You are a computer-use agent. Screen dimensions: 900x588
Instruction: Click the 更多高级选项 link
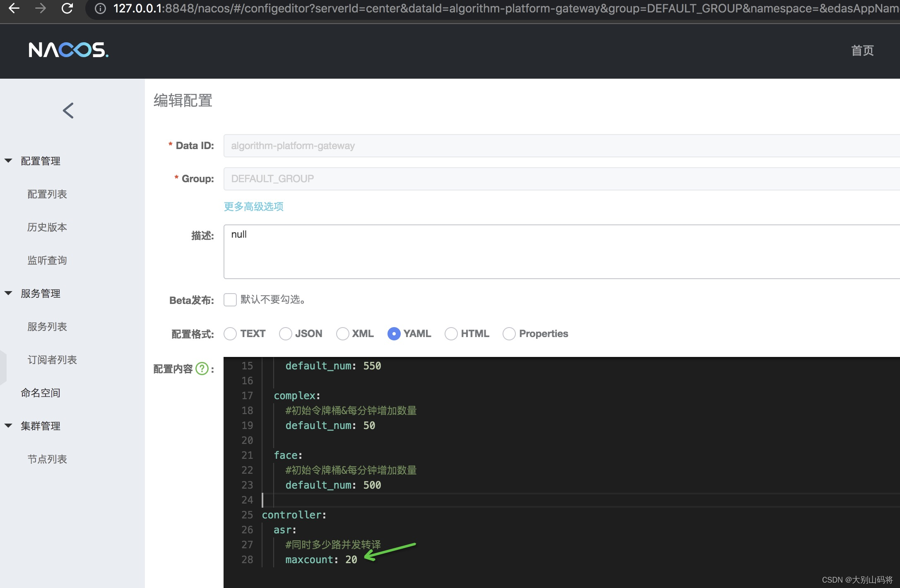254,207
